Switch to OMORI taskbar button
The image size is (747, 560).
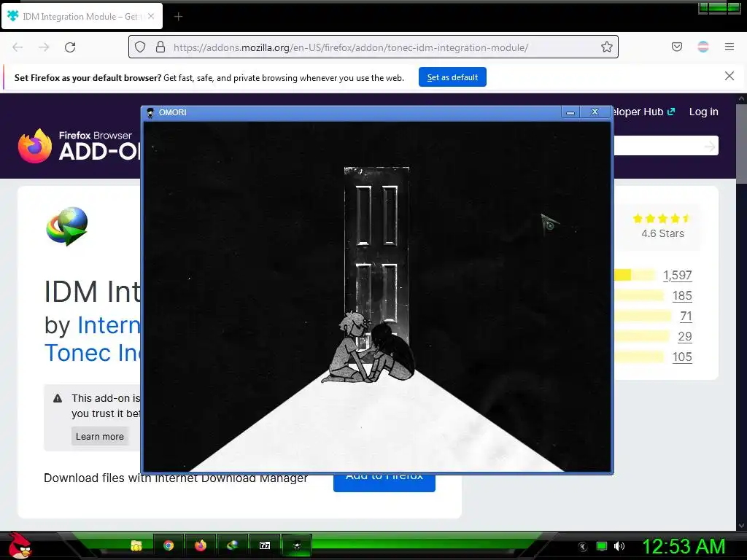tap(297, 545)
